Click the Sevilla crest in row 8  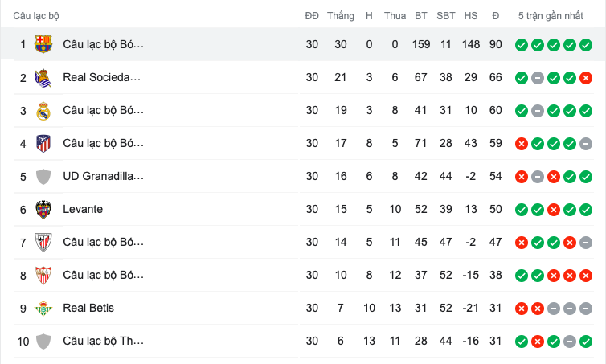[43, 275]
